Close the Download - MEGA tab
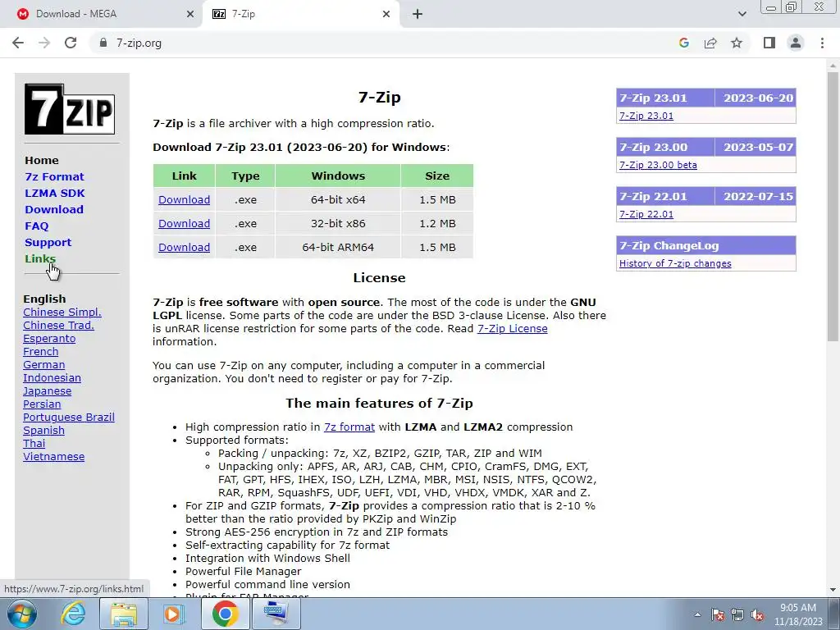840x630 pixels. [x=190, y=14]
